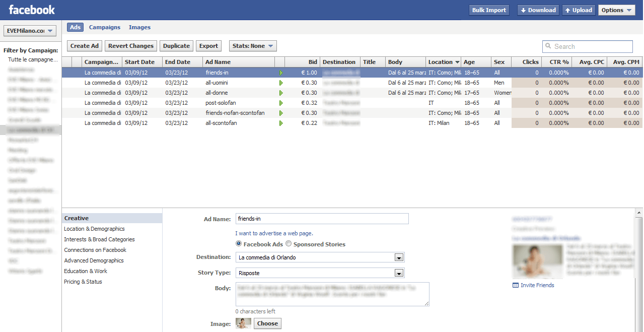The image size is (644, 332).
Task: Sort by the Avg. CPM column
Action: [x=625, y=62]
